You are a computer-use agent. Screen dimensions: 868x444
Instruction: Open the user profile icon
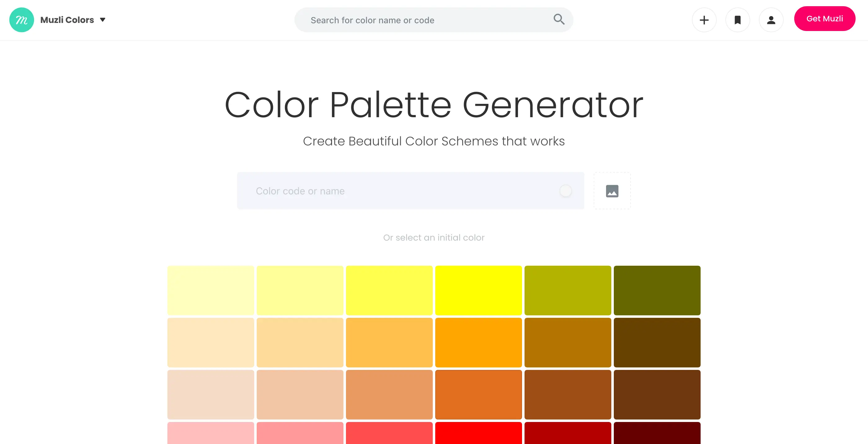tap(771, 20)
